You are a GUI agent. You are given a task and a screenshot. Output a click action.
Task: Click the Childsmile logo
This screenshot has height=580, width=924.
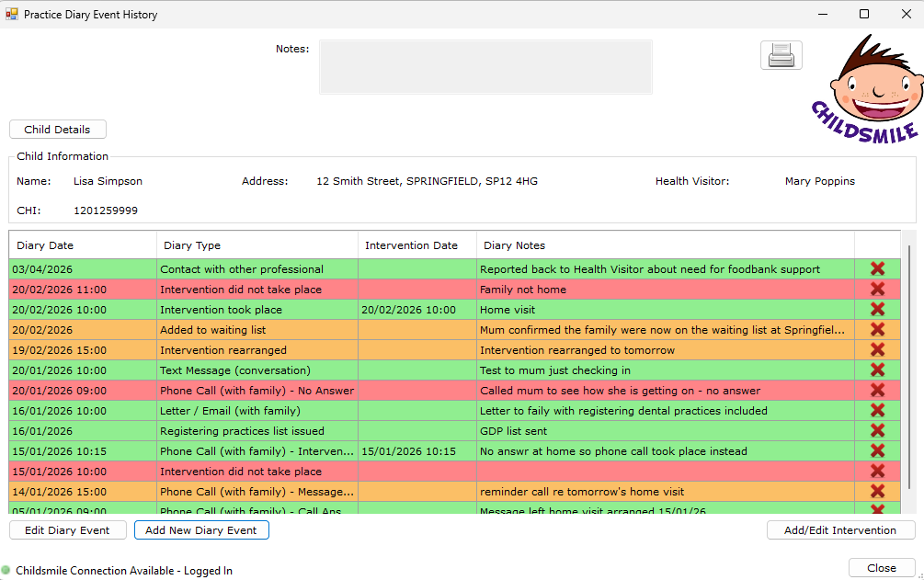pos(866,89)
